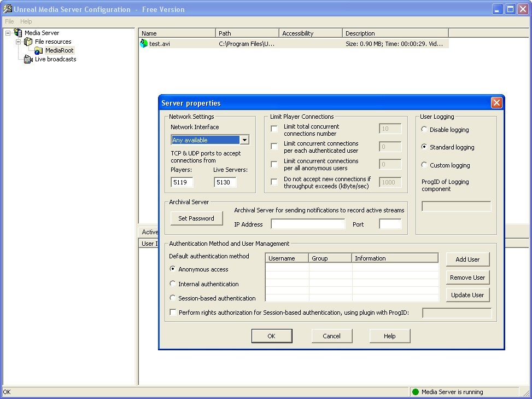Click the Unreal Media Server title bar icon
Image resolution: width=532 pixels, height=399 pixels.
pos(7,9)
